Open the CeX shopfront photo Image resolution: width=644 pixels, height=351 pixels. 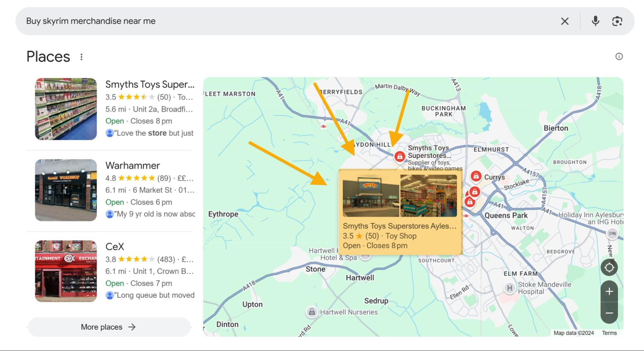[66, 271]
